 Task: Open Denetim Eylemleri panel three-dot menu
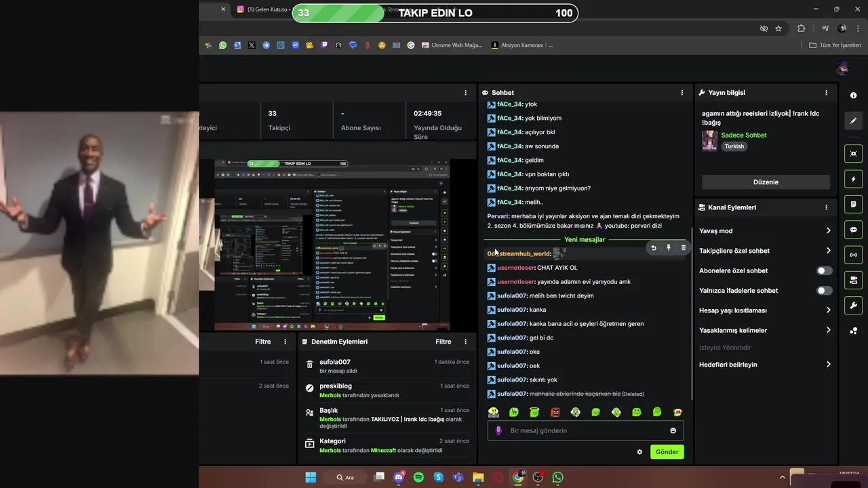[465, 342]
